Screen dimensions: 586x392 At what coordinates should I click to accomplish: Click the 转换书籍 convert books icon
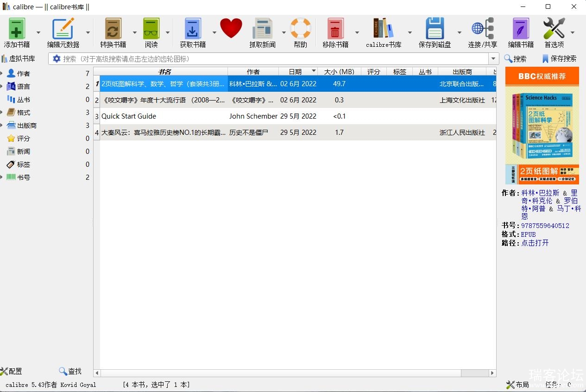pyautogui.click(x=113, y=29)
